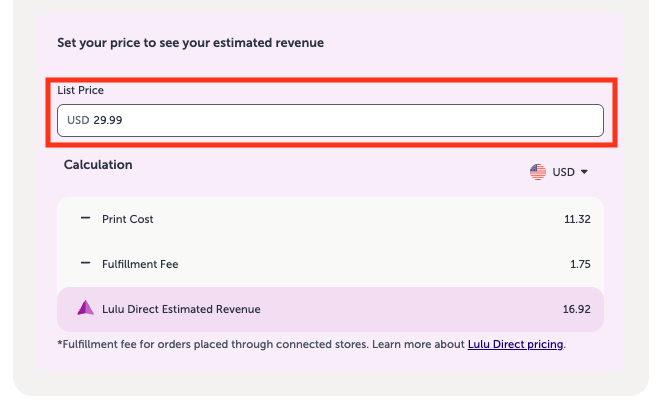Select the Print Cost value 11.32
The width and height of the screenshot is (657, 403).
coord(577,219)
